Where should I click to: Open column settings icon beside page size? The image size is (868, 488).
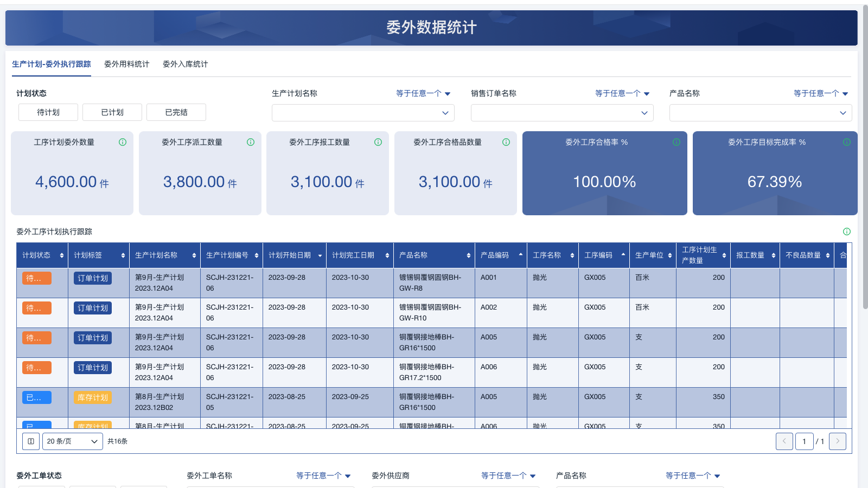coord(31,441)
